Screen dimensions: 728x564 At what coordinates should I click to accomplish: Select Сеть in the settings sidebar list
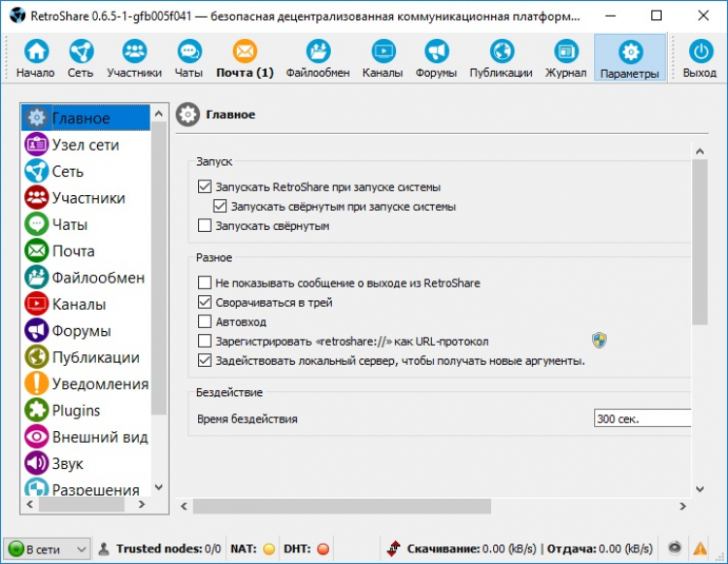pos(85,171)
